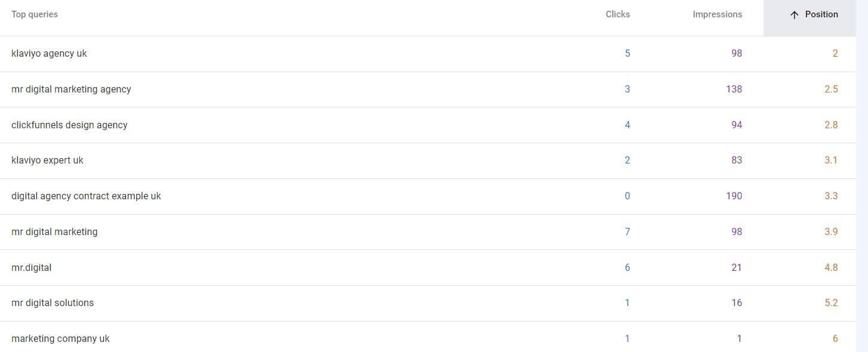Image resolution: width=868 pixels, height=352 pixels.
Task: Open 'clickfunnels design agency' query
Action: click(x=69, y=125)
